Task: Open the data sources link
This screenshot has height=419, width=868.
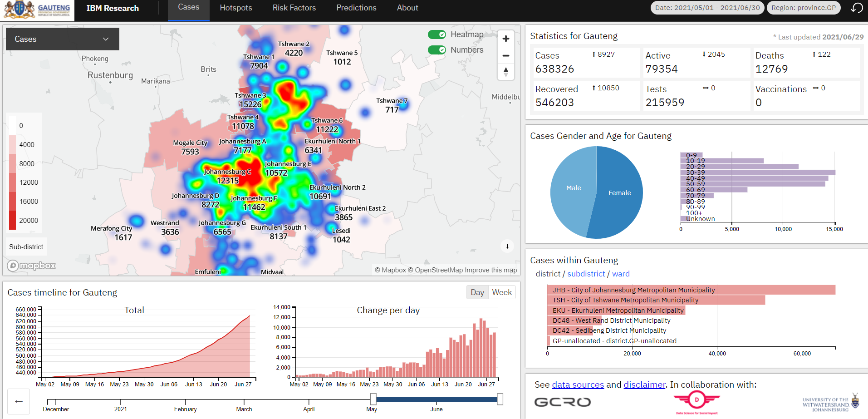Action: [x=578, y=384]
